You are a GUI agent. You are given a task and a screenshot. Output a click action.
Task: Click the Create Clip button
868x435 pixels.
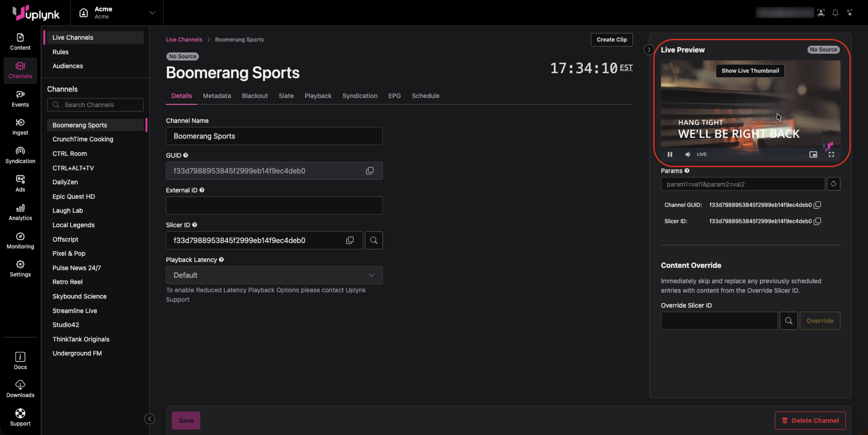[611, 40]
